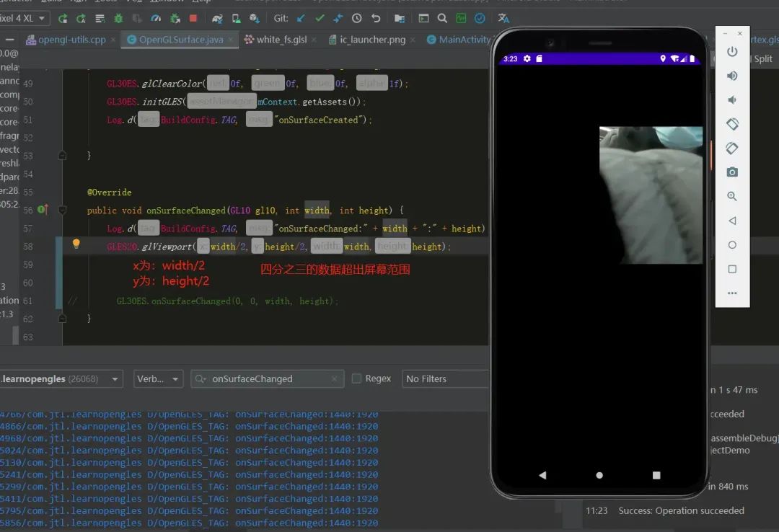The image size is (779, 532).
Task: Select the Commit changes icon in toolbar
Action: coord(319,18)
